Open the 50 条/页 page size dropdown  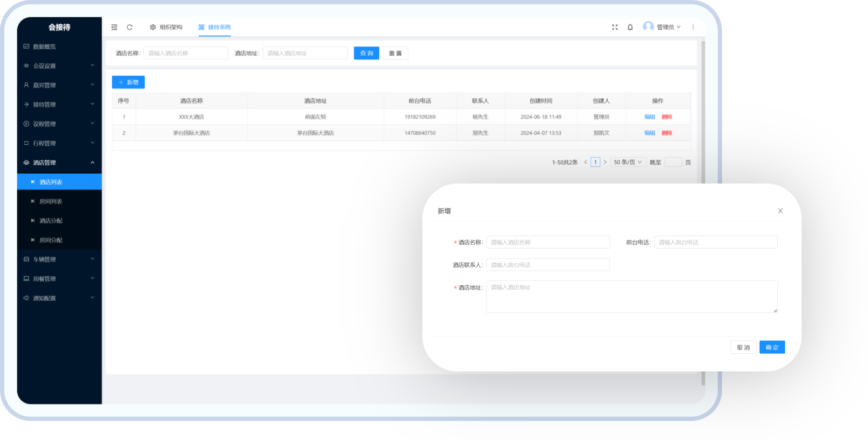[628, 162]
